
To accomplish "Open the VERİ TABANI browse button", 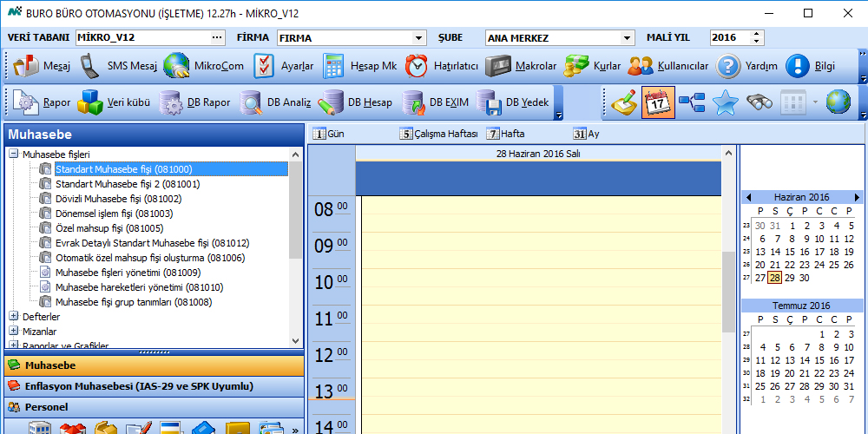I will 217,38.
